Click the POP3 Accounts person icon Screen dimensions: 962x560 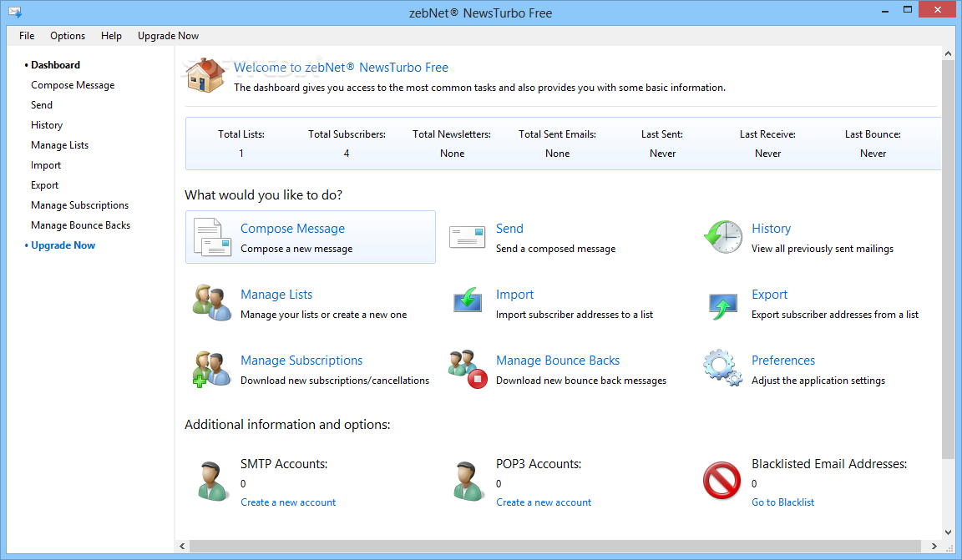tap(468, 481)
